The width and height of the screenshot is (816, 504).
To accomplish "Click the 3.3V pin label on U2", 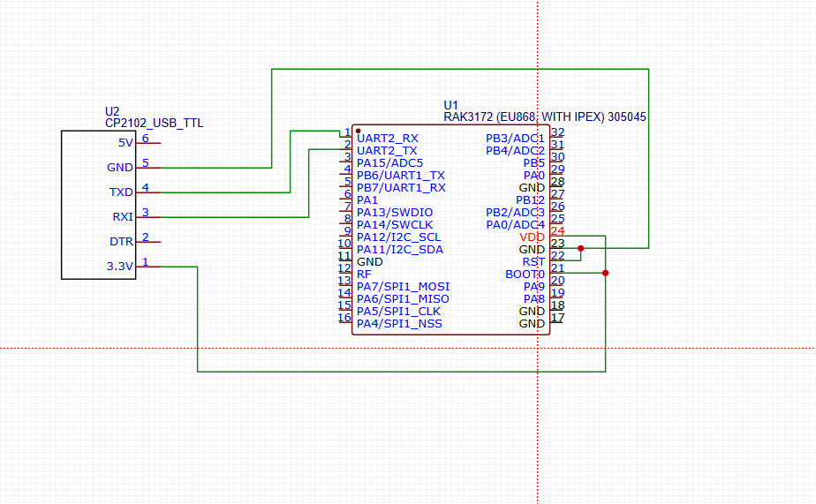I will pos(119,266).
